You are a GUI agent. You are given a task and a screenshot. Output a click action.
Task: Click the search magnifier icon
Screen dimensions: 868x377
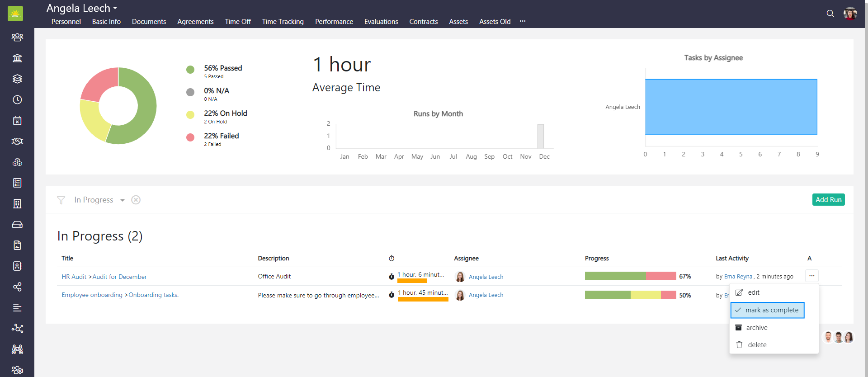pyautogui.click(x=830, y=14)
